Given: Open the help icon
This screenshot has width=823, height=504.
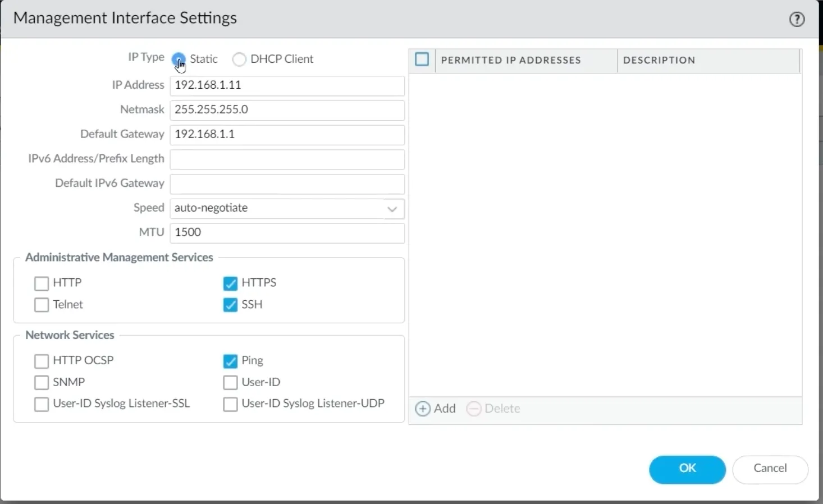Looking at the screenshot, I should [x=797, y=19].
